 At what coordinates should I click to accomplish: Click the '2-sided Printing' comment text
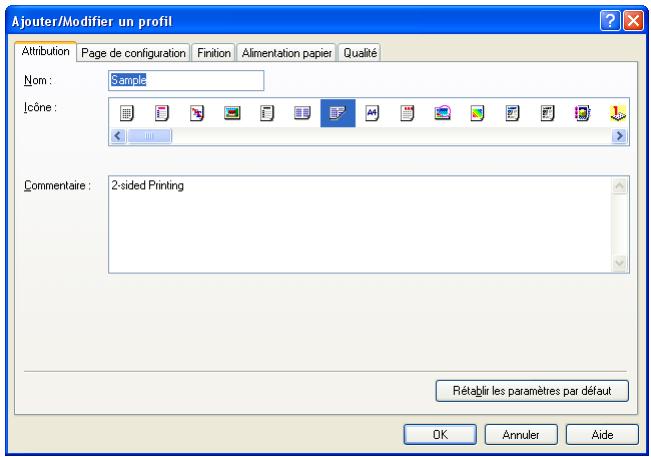pyautogui.click(x=147, y=186)
